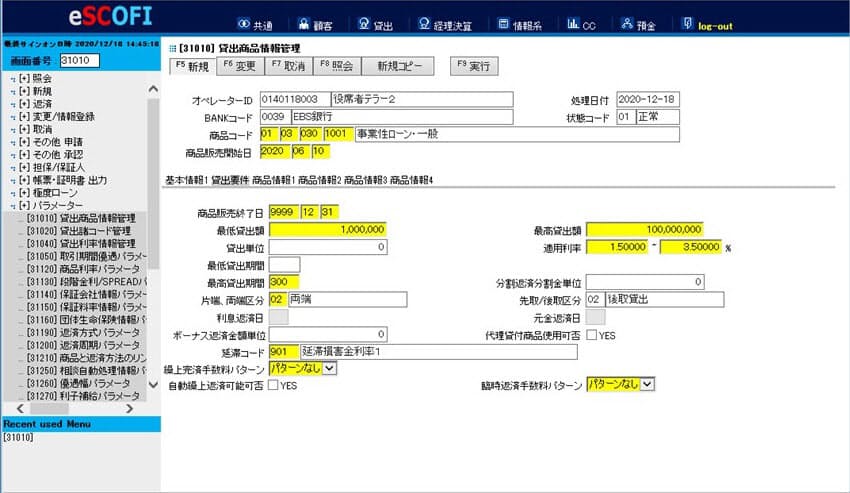Open the 共通 menu eye icon

(x=243, y=23)
